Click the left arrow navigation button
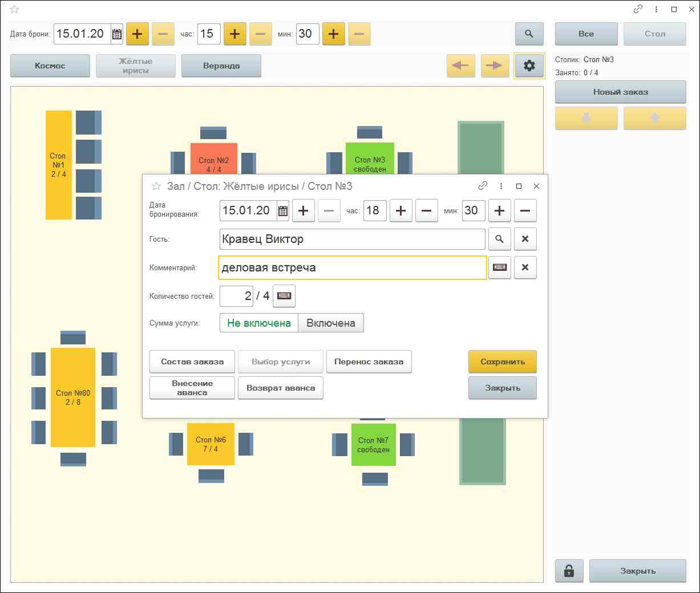Image resolution: width=700 pixels, height=593 pixels. tap(460, 66)
